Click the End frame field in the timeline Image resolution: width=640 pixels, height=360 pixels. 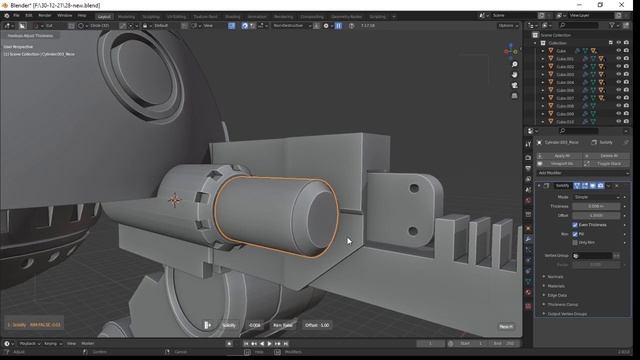click(504, 344)
